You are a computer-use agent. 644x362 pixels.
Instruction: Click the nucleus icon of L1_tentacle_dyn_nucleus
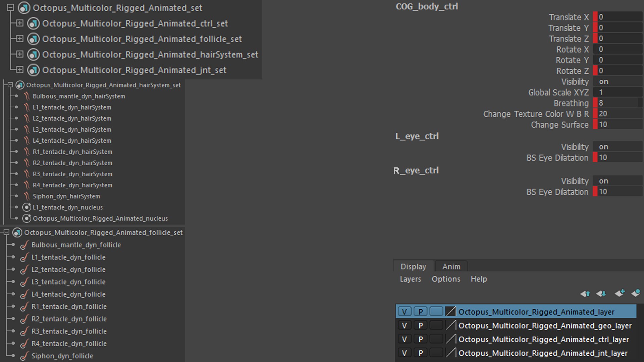pyautogui.click(x=26, y=207)
